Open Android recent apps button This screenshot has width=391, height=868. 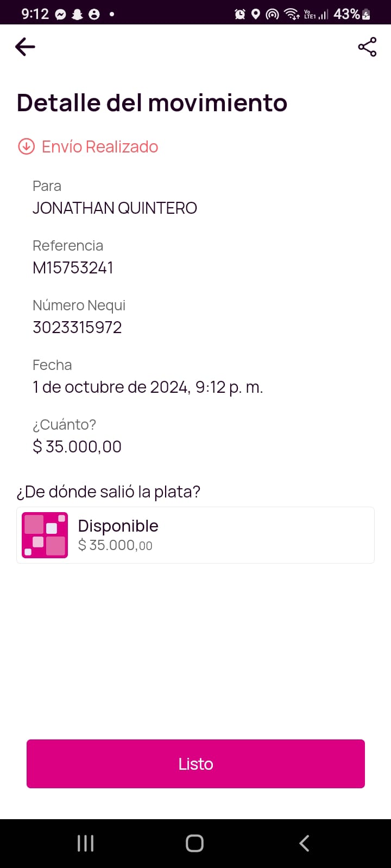tap(85, 843)
